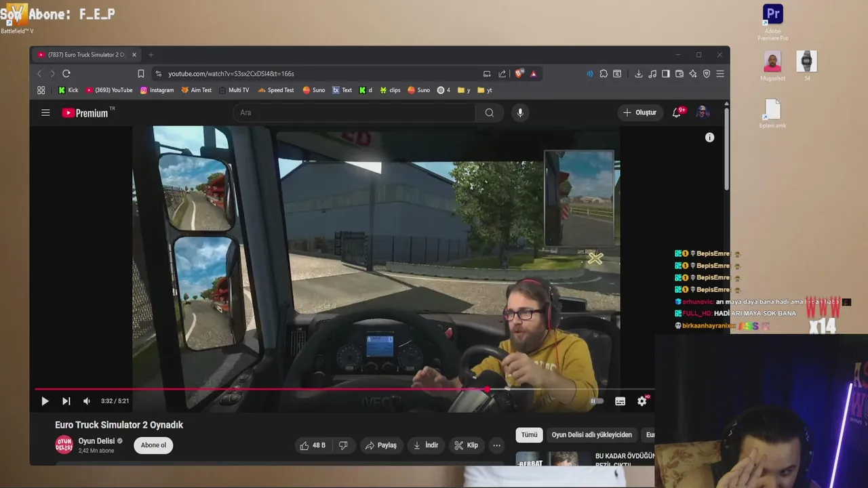The image size is (868, 488).
Task: Play the YouTube video
Action: pyautogui.click(x=45, y=401)
